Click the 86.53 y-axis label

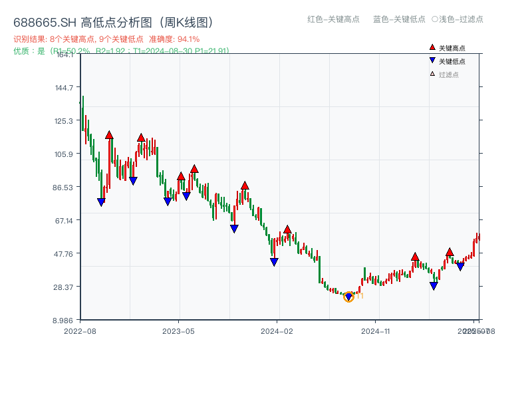[x=63, y=188]
